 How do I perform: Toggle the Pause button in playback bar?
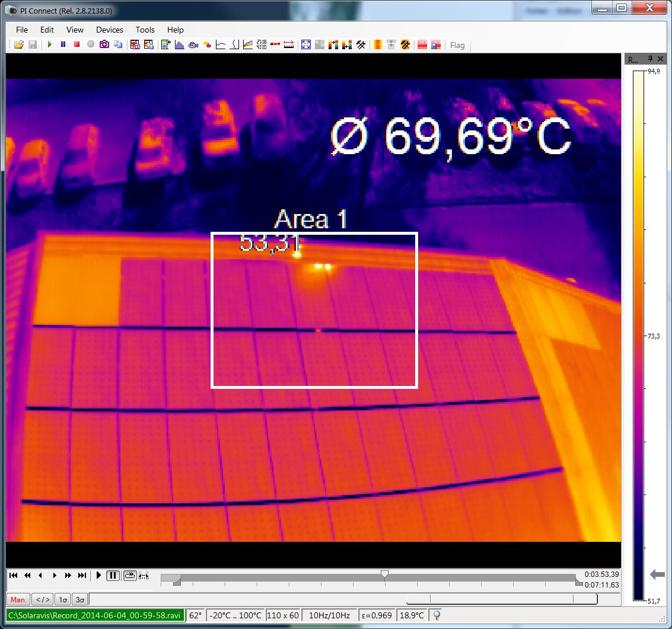[113, 575]
